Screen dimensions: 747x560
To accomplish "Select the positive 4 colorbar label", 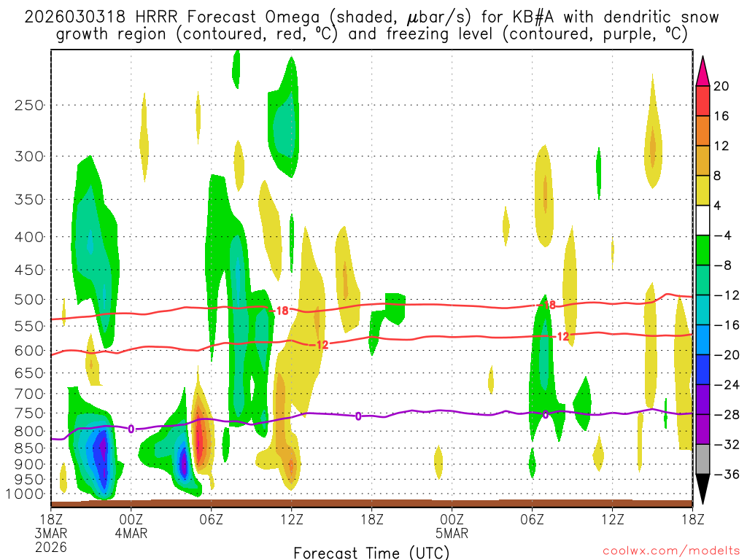I will click(718, 206).
